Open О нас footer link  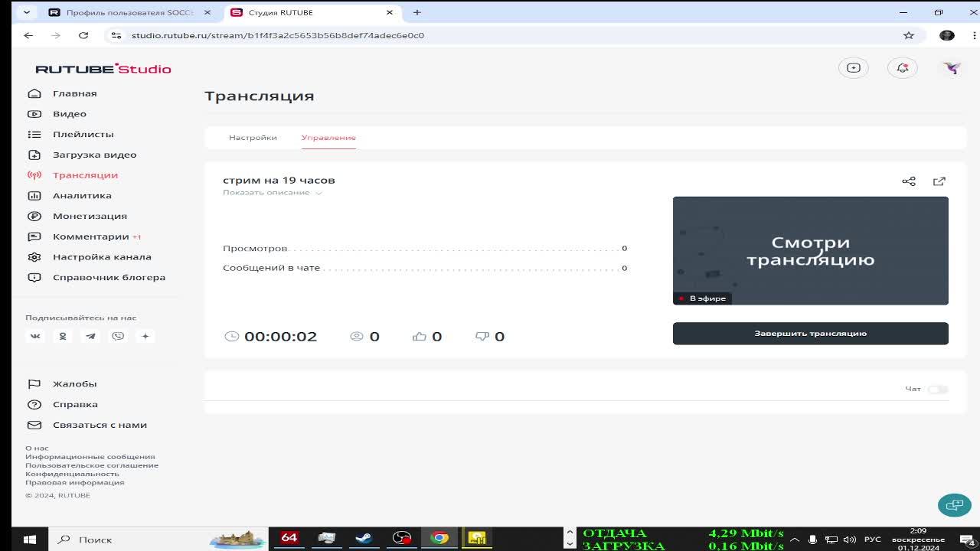(x=37, y=448)
